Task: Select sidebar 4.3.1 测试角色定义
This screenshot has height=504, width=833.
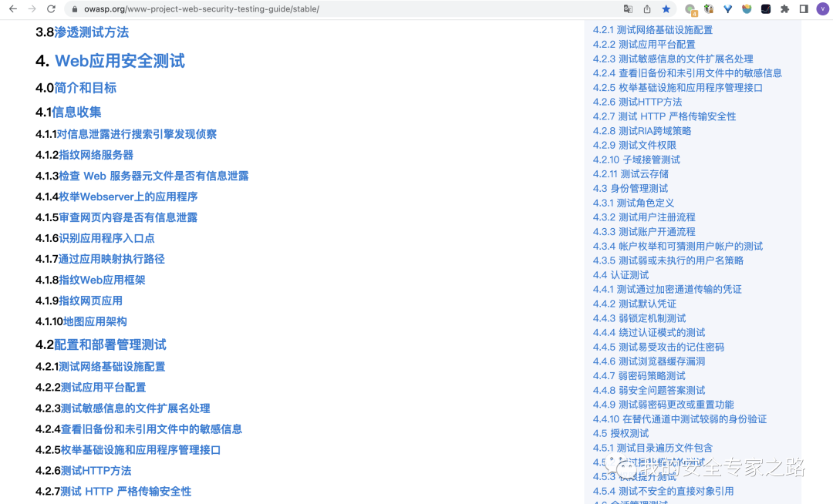Action: pos(633,203)
